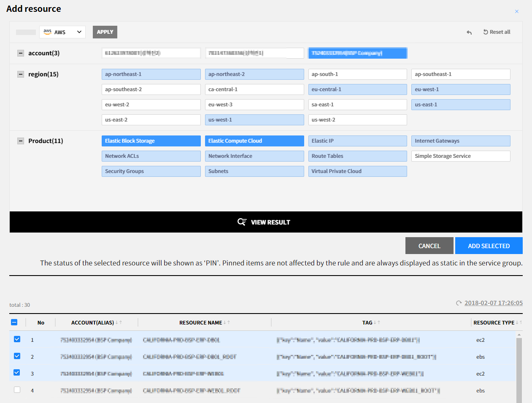Click the results table scrollbar up arrow

point(519,335)
